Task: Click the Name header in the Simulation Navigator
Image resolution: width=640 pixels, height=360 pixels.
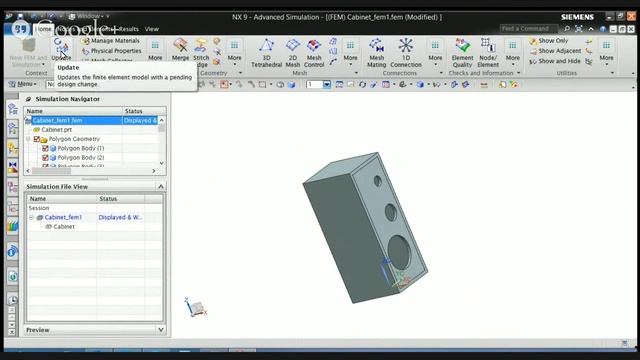Action: pyautogui.click(x=73, y=111)
